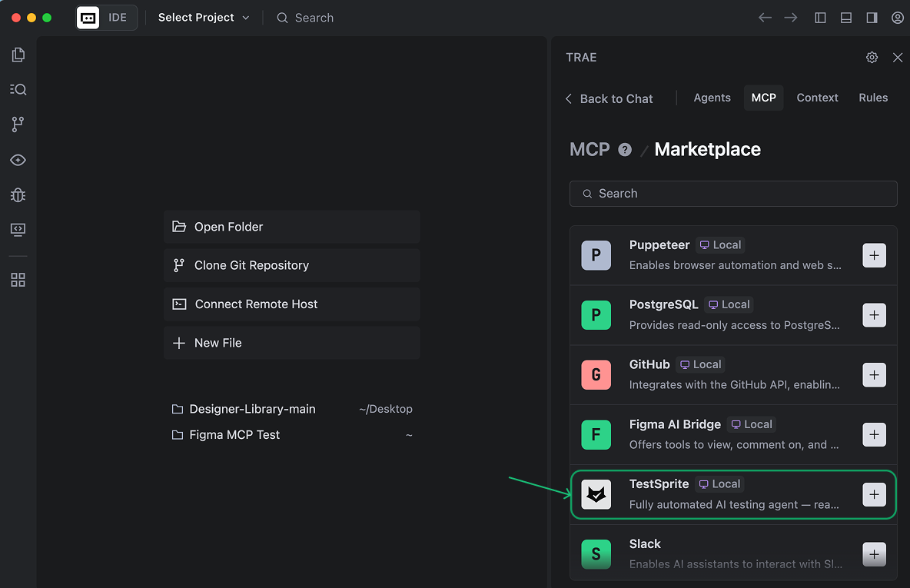The height and width of the screenshot is (588, 910).
Task: Open the Source Control branch icon
Action: pos(18,125)
